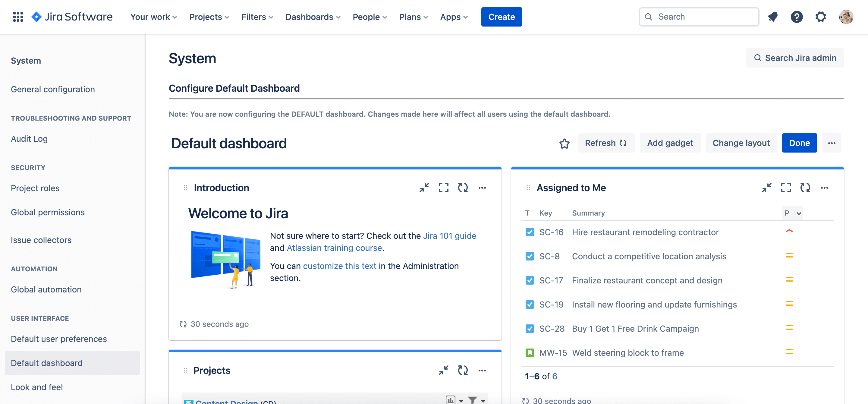Toggle checkbox for SC-16 Hire restaurant remodeling contractor
This screenshot has height=404, width=868.
[529, 232]
